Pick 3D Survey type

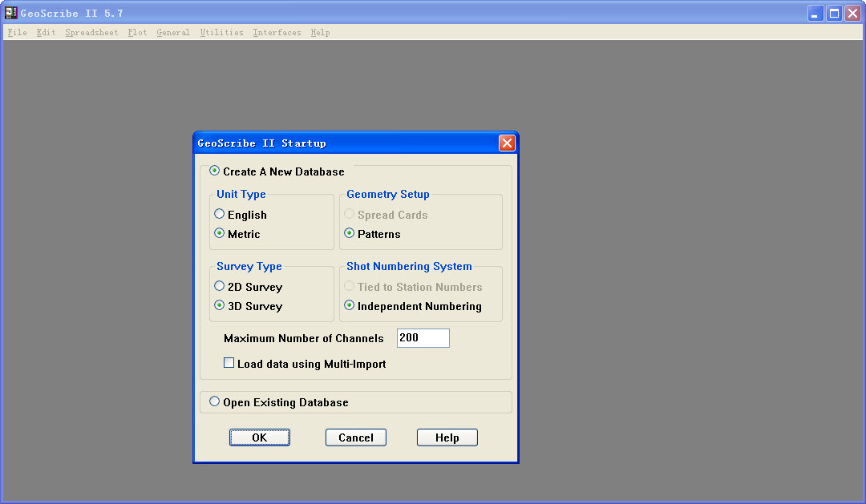[x=219, y=305]
